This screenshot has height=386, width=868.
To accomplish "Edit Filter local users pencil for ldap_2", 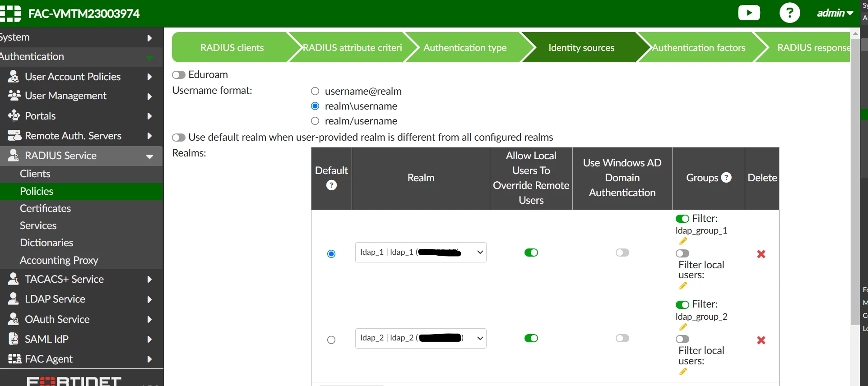I will [683, 372].
